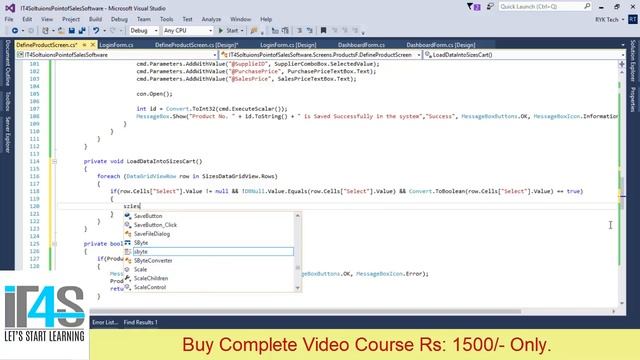Switch to DefineProductScreen.cs [Design] tab

pyautogui.click(x=196, y=45)
